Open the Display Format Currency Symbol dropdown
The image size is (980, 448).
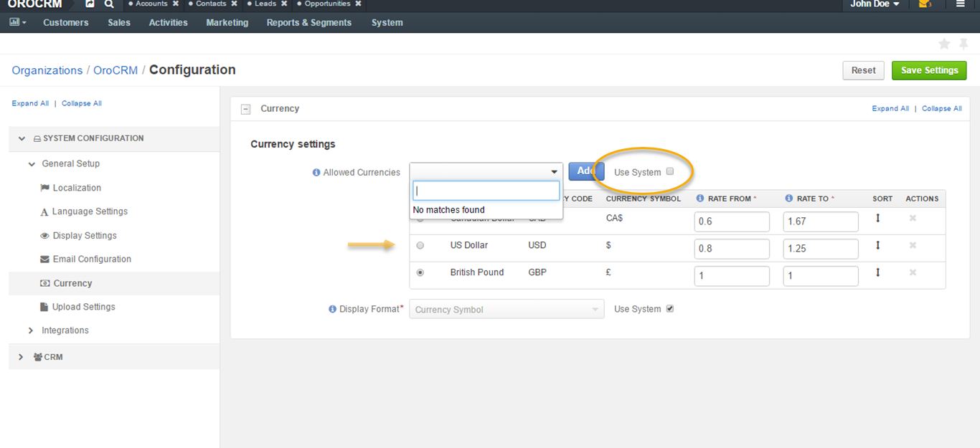tap(507, 310)
